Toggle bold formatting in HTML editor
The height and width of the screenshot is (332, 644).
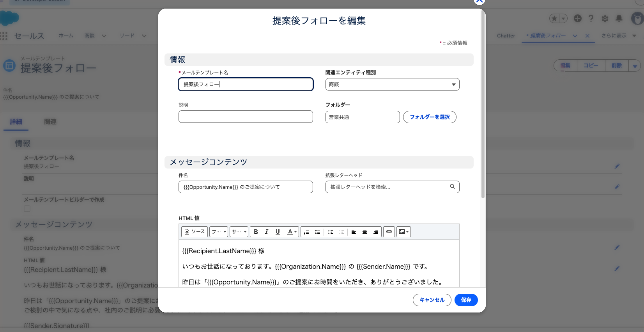coord(256,232)
